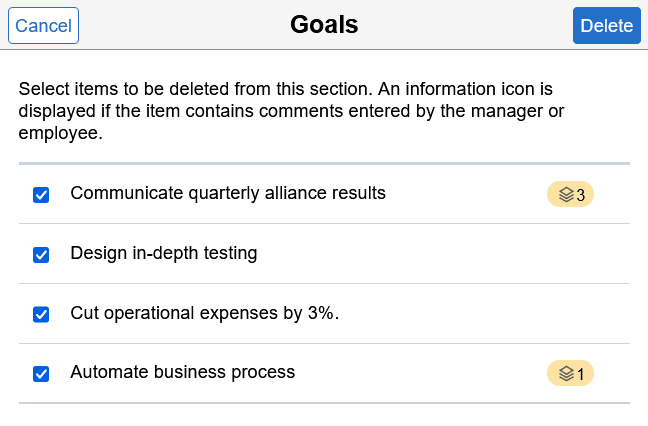Select the 'Design in-depth testing' item text
648x426 pixels.
click(164, 253)
